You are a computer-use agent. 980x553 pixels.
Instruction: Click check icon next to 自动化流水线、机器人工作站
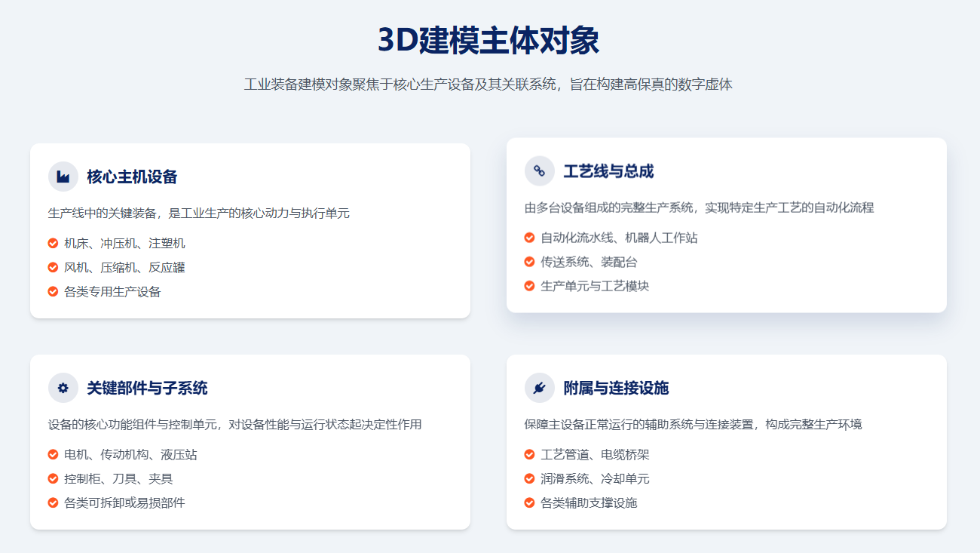530,237
